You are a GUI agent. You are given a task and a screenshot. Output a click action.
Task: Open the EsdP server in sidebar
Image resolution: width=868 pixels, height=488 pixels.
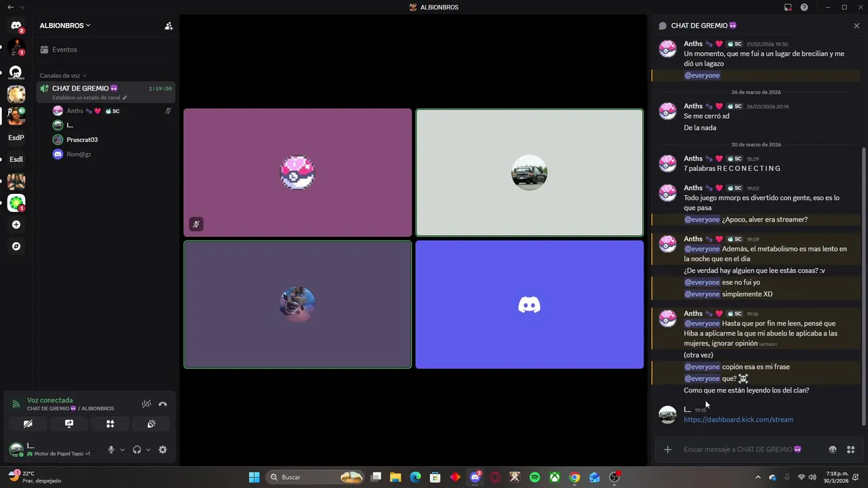pyautogui.click(x=16, y=138)
